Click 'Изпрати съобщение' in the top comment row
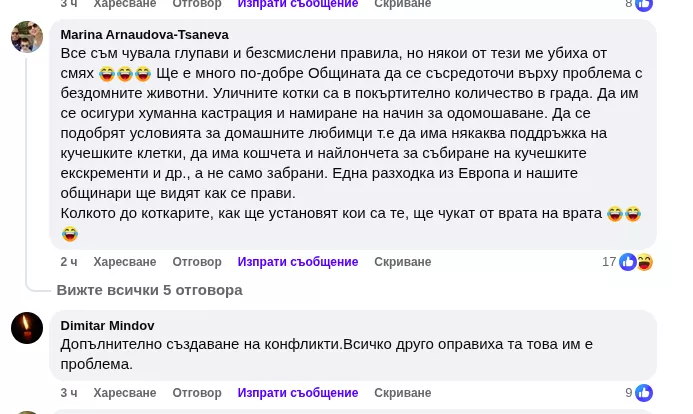Image resolution: width=693 pixels, height=414 pixels. point(297,4)
